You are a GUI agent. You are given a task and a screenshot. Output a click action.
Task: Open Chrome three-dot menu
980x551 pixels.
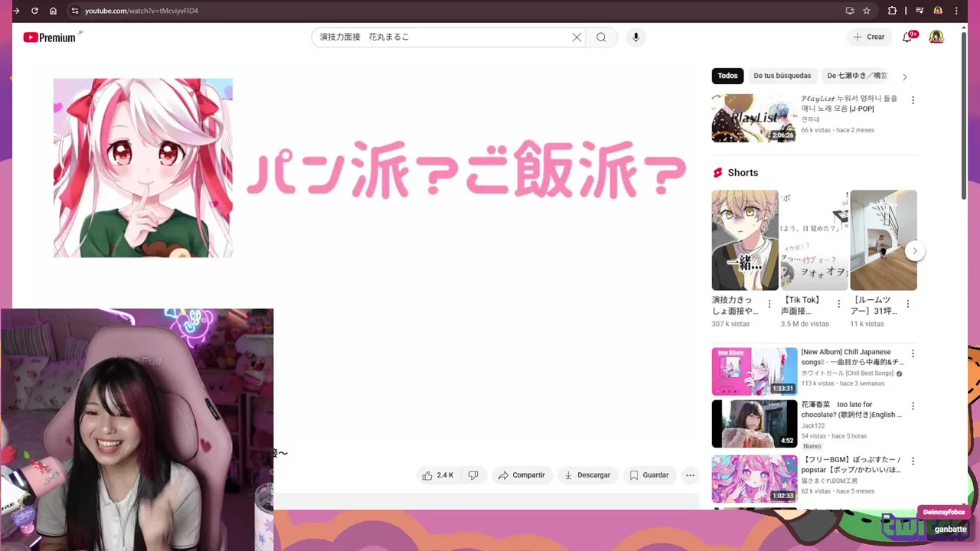(957, 11)
